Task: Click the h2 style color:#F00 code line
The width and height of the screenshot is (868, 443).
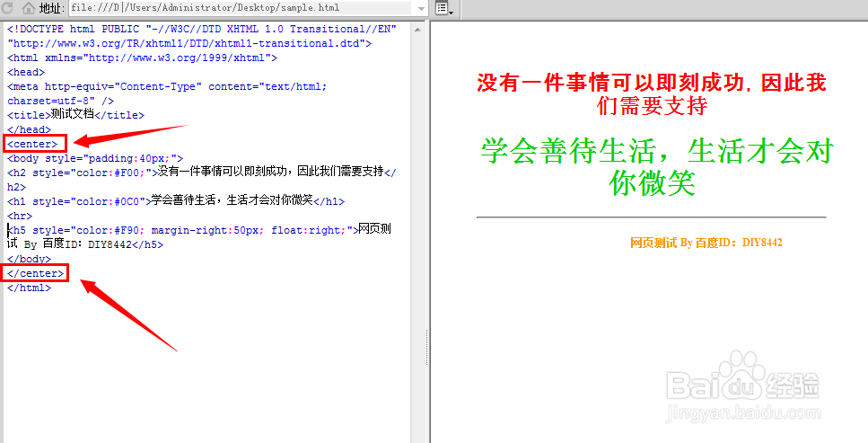Action: tap(201, 172)
